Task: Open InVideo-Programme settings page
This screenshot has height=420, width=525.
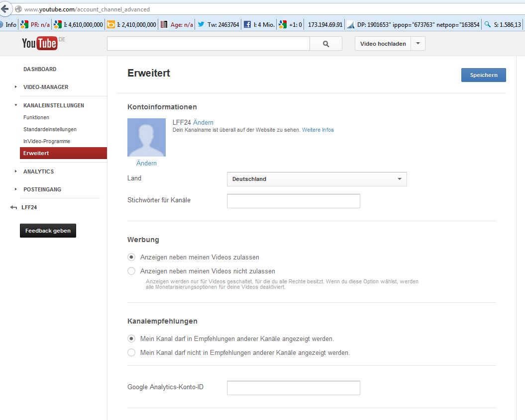Action: 47,141
